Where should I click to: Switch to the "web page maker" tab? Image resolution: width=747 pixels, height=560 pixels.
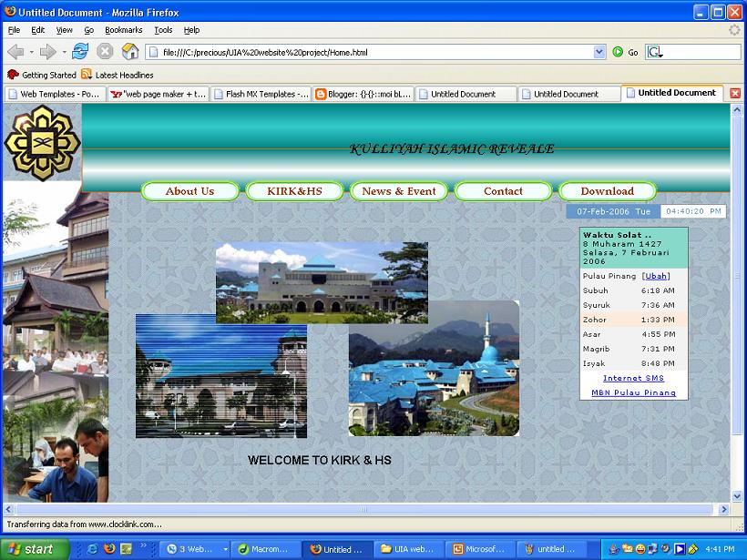(x=159, y=95)
